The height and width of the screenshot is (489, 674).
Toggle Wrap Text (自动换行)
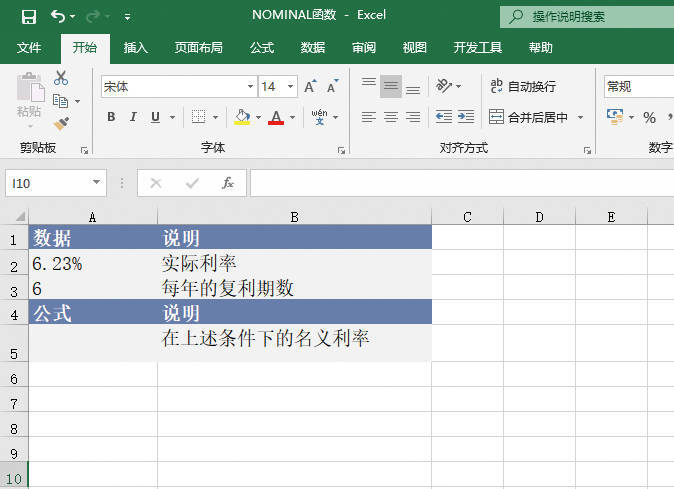click(x=522, y=87)
